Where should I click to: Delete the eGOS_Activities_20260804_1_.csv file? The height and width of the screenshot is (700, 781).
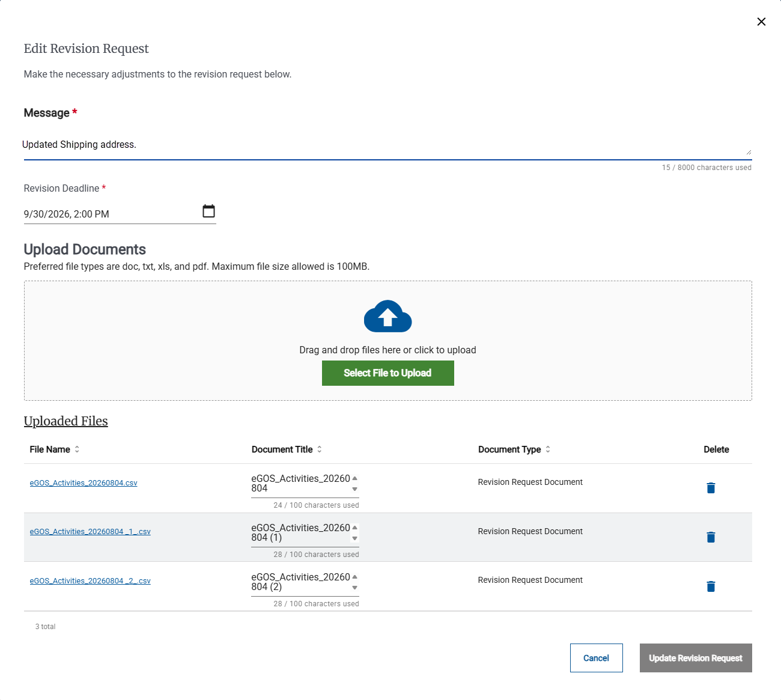[x=711, y=537]
